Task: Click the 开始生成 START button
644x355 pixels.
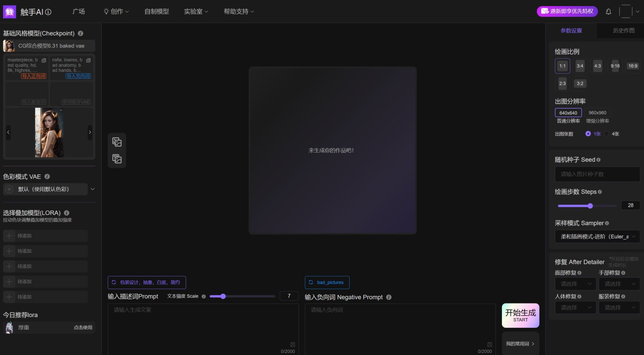Action: [x=520, y=316]
